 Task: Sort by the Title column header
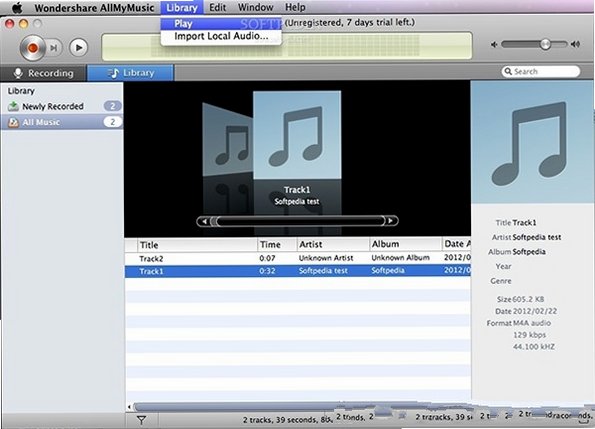[x=197, y=245]
